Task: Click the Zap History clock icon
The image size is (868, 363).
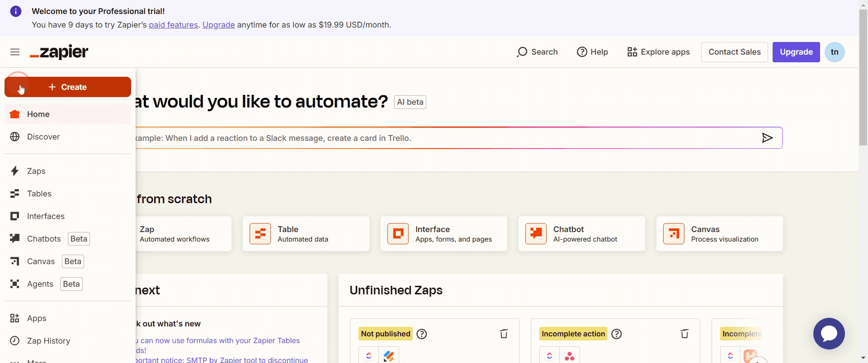Action: [x=15, y=341]
